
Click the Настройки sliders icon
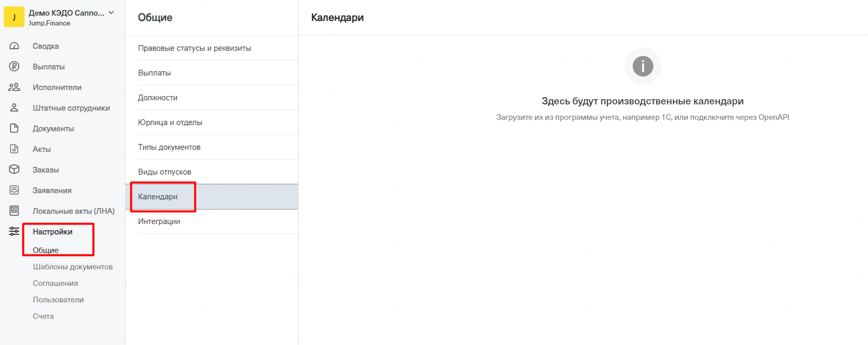click(x=14, y=231)
